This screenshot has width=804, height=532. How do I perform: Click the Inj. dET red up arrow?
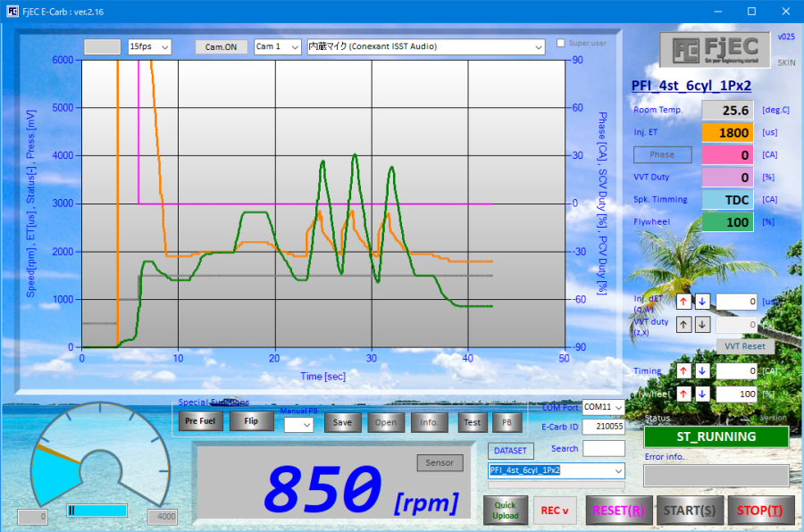(684, 302)
